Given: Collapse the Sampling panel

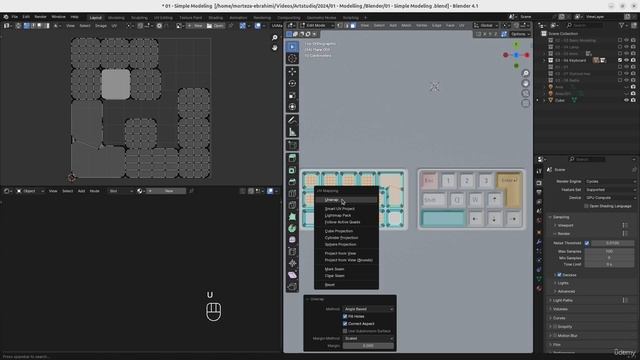Looking at the screenshot, I should (x=561, y=217).
